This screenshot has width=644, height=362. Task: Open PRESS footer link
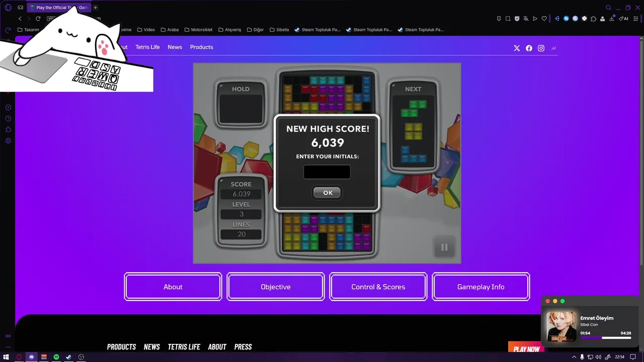pyautogui.click(x=243, y=347)
